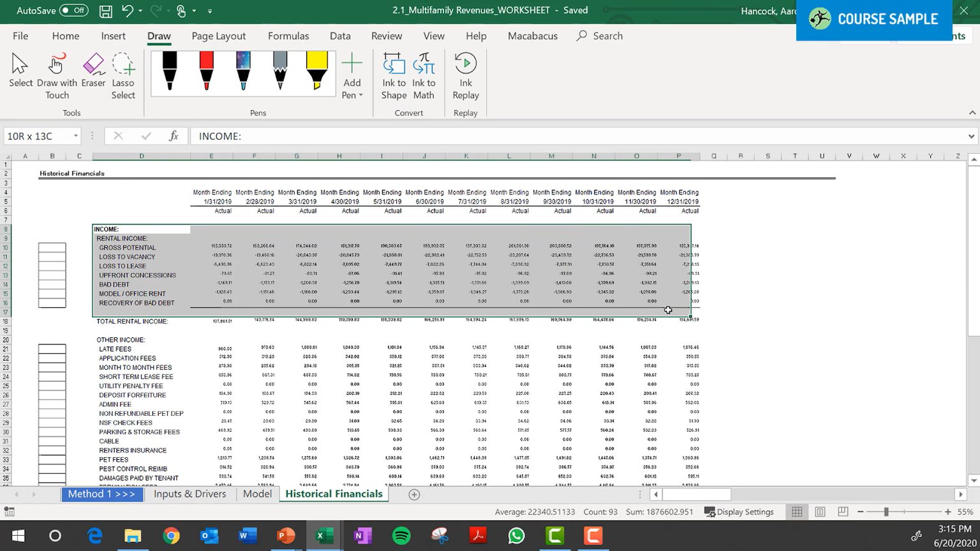980x551 pixels.
Task: Click Ink to Math
Action: (424, 77)
